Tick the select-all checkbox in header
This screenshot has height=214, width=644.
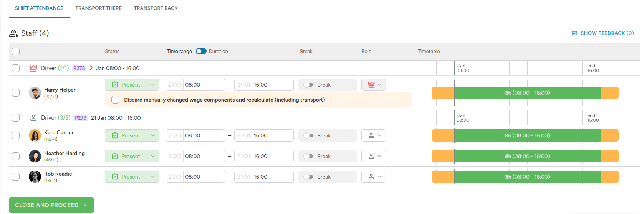tap(16, 52)
